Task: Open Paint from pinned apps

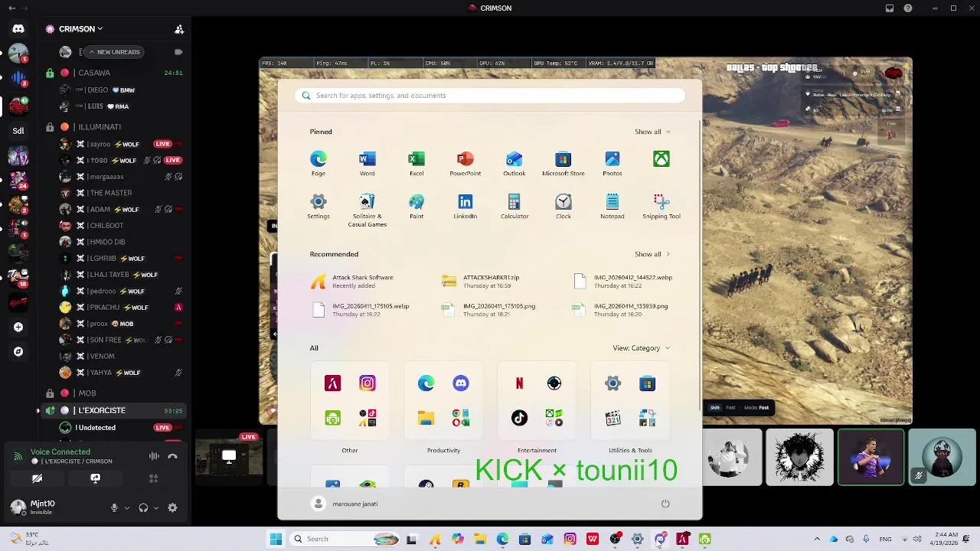Action: click(x=416, y=206)
